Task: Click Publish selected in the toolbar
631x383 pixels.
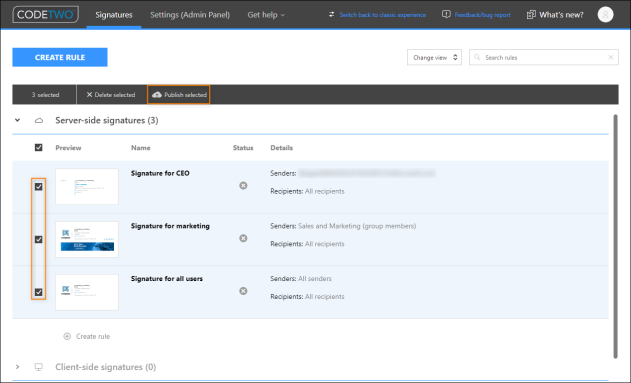Action: (179, 95)
